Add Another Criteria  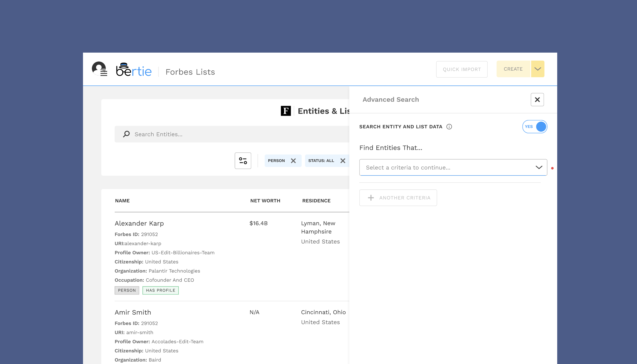pyautogui.click(x=398, y=198)
